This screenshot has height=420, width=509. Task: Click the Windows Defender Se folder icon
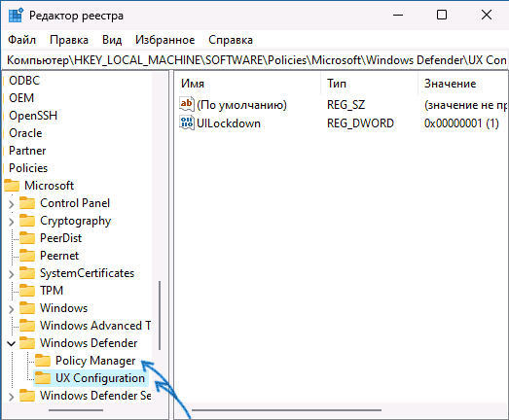pyautogui.click(x=27, y=396)
